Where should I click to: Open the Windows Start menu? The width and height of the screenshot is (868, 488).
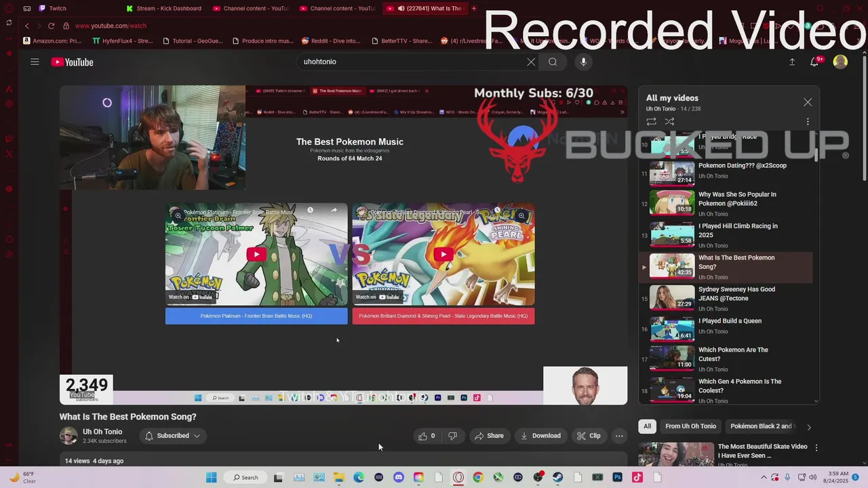point(211,477)
